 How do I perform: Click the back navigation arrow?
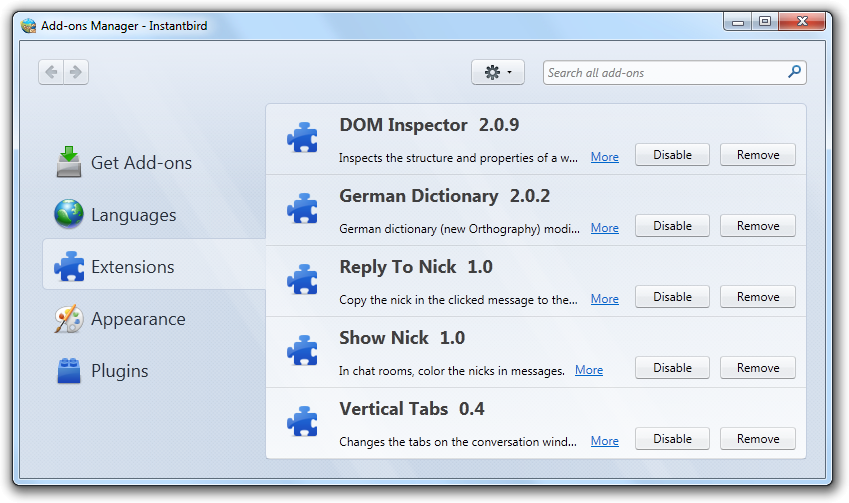[x=52, y=72]
